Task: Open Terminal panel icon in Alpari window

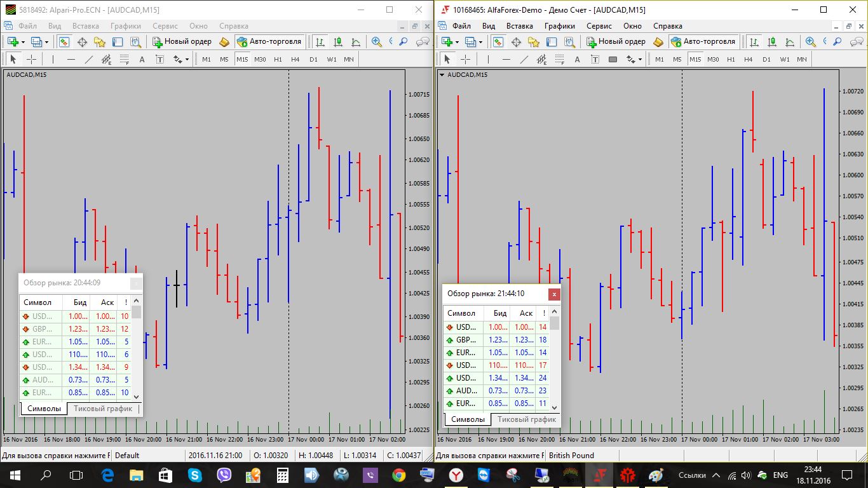Action: (x=118, y=42)
